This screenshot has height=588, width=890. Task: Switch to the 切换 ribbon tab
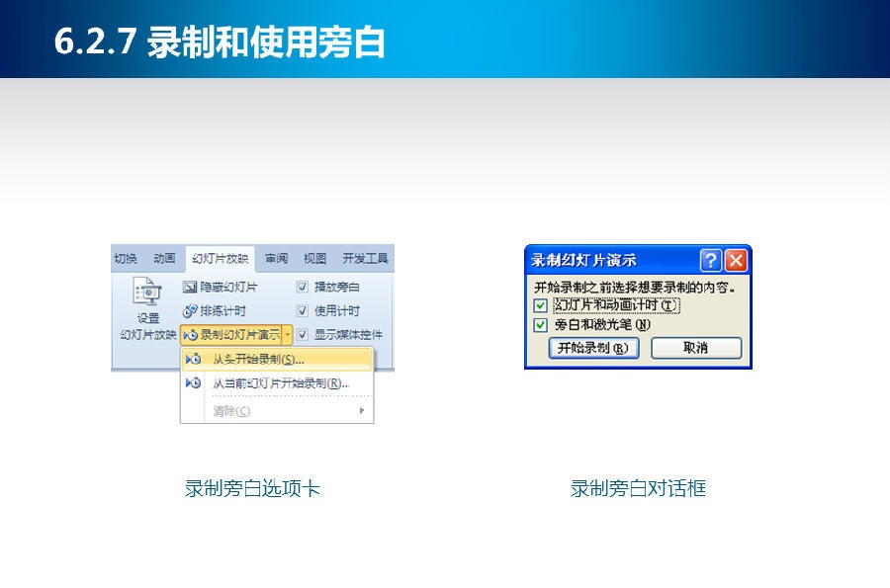126,259
